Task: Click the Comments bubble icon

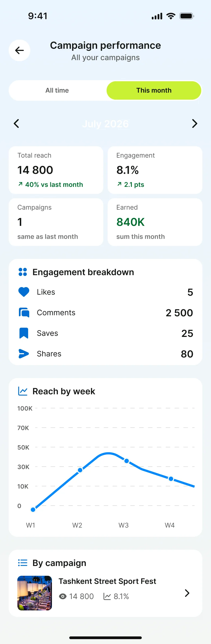Action: point(24,313)
